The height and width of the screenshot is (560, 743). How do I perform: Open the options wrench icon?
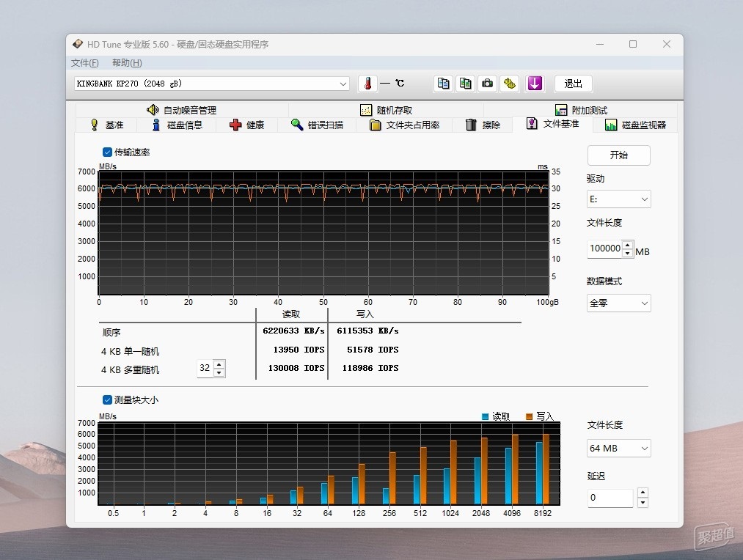pos(510,84)
